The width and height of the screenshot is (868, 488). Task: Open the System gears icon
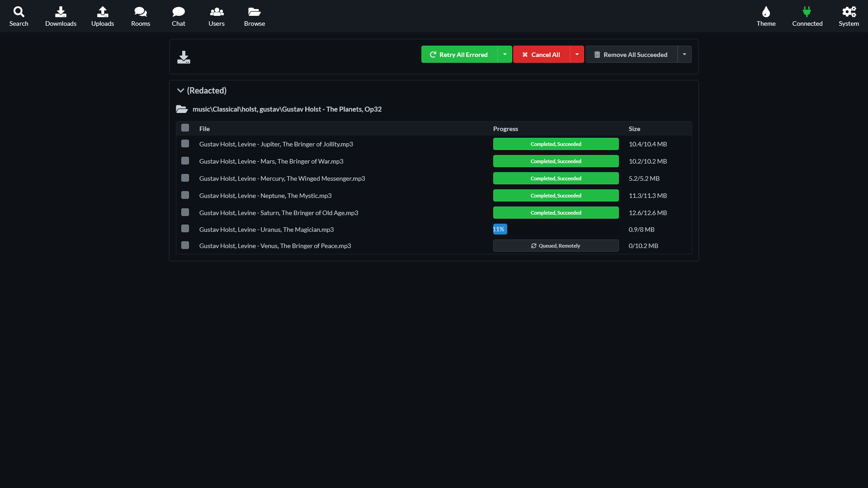click(x=849, y=12)
